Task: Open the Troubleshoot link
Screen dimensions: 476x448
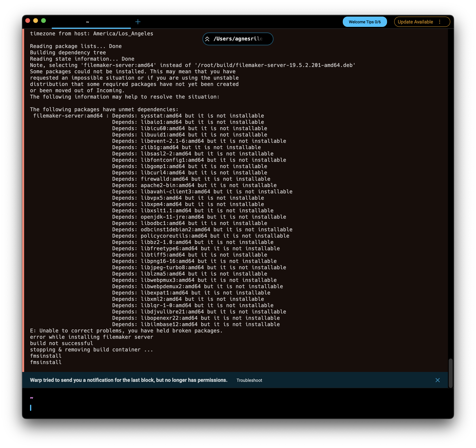Action: click(249, 380)
